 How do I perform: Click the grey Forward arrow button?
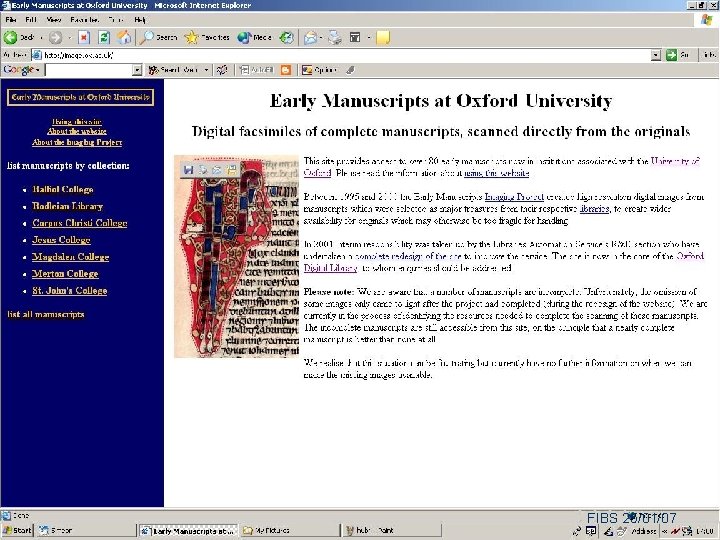(56, 38)
